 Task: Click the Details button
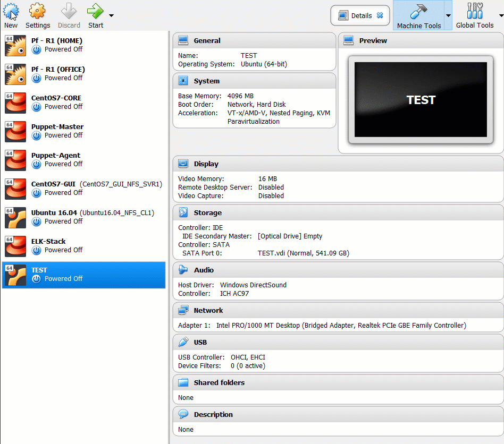coord(360,15)
